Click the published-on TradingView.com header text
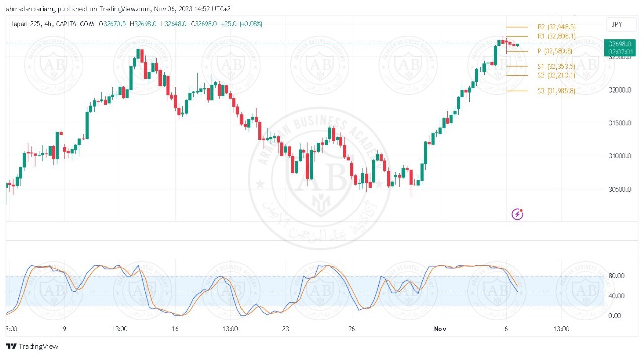Screen dimensions: 644x356 click(119, 9)
